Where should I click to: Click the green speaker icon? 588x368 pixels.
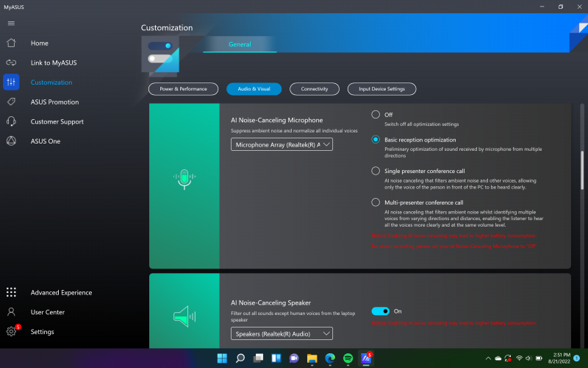tap(184, 316)
